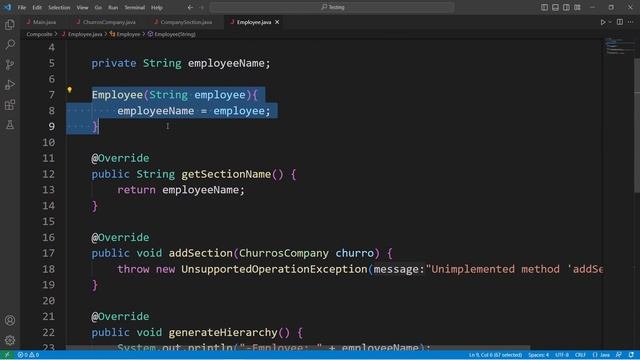This screenshot has height=360, width=640.
Task: Click the UnsupportedOperationException text on line 18
Action: pos(274,269)
